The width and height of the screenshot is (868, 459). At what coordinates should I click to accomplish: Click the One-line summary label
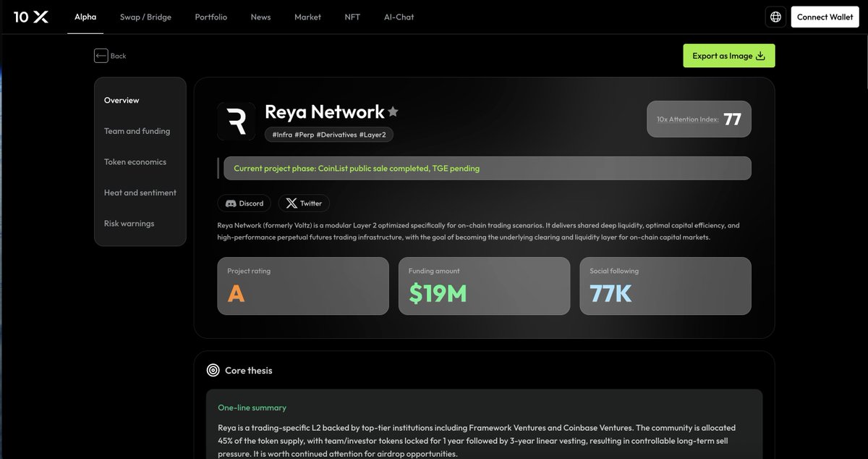coord(252,408)
